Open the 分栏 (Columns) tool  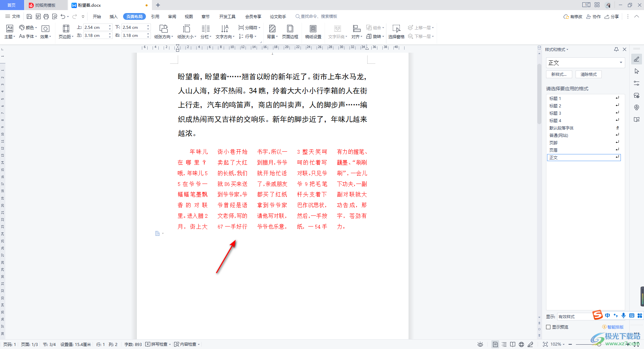(x=206, y=32)
